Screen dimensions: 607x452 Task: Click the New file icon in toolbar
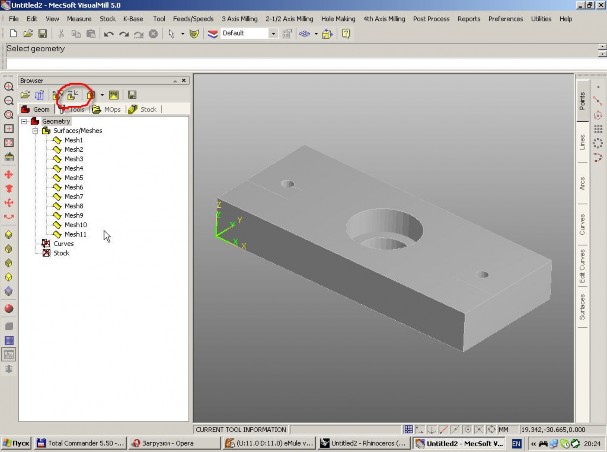(x=13, y=34)
